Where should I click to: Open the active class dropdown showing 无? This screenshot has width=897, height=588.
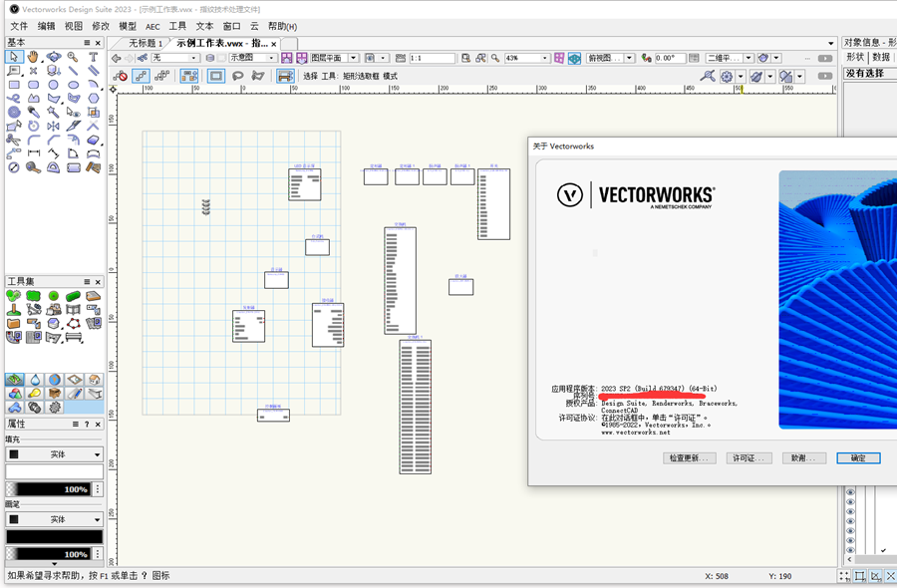point(175,58)
